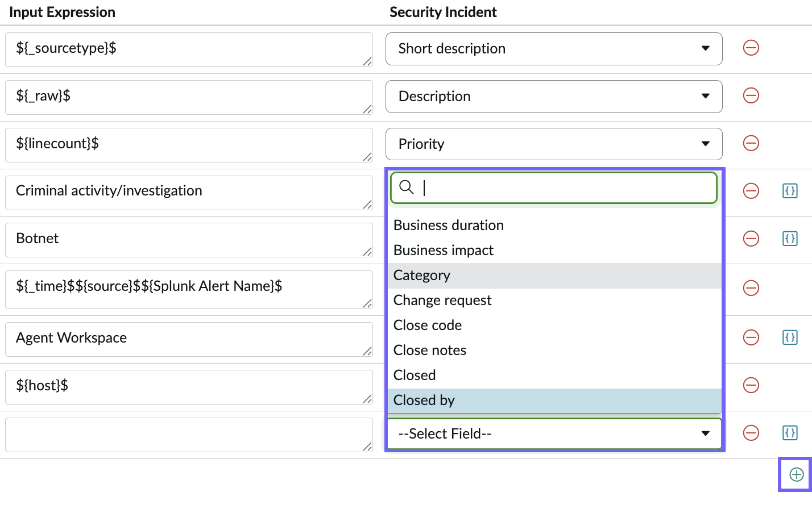The image size is (812, 517).
Task: Open script braces icon for Agent Workspace row
Action: (x=790, y=337)
